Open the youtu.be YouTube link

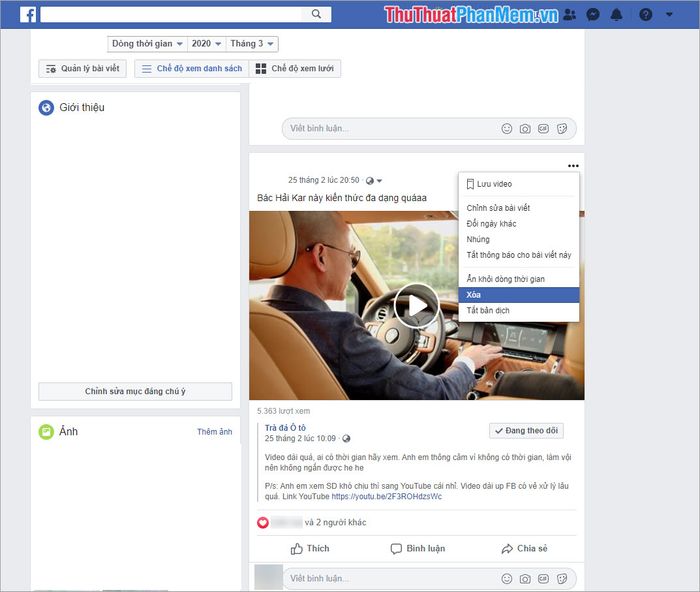pos(387,496)
